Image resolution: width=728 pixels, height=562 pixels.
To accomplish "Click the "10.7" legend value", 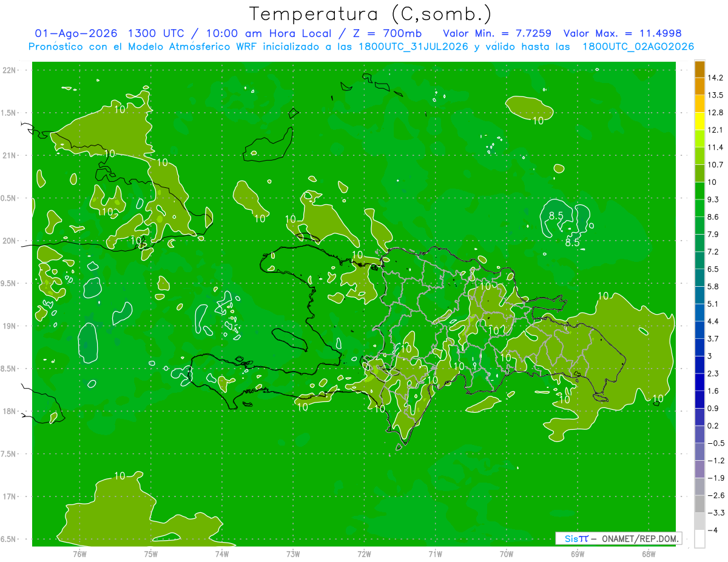I will click(x=716, y=164).
